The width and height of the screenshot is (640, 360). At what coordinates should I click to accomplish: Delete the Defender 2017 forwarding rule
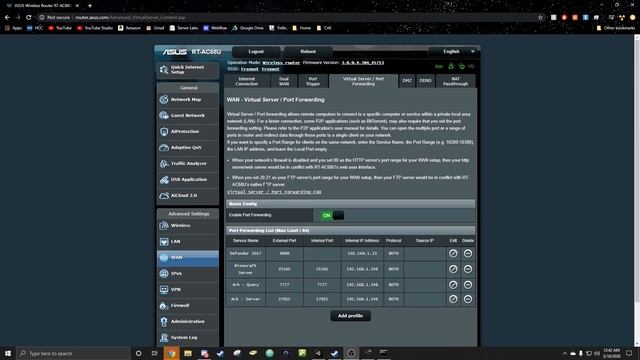click(x=468, y=253)
